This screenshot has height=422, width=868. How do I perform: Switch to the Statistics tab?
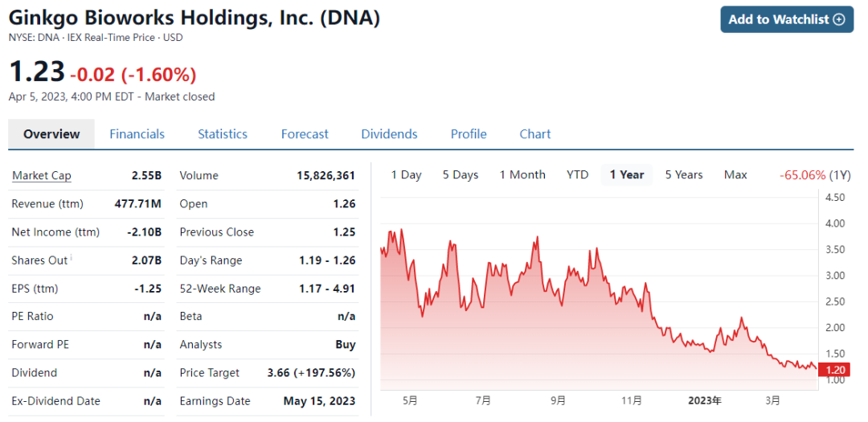[x=223, y=134]
